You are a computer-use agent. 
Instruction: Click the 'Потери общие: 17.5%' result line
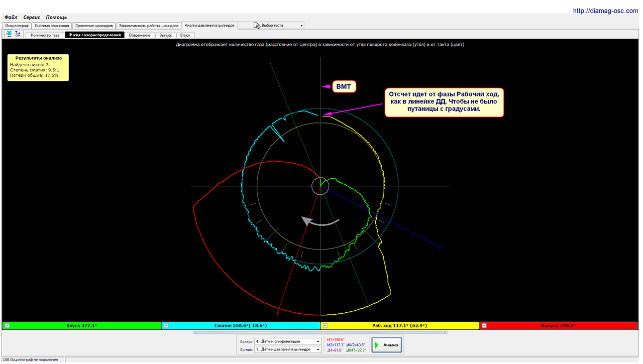[x=34, y=75]
